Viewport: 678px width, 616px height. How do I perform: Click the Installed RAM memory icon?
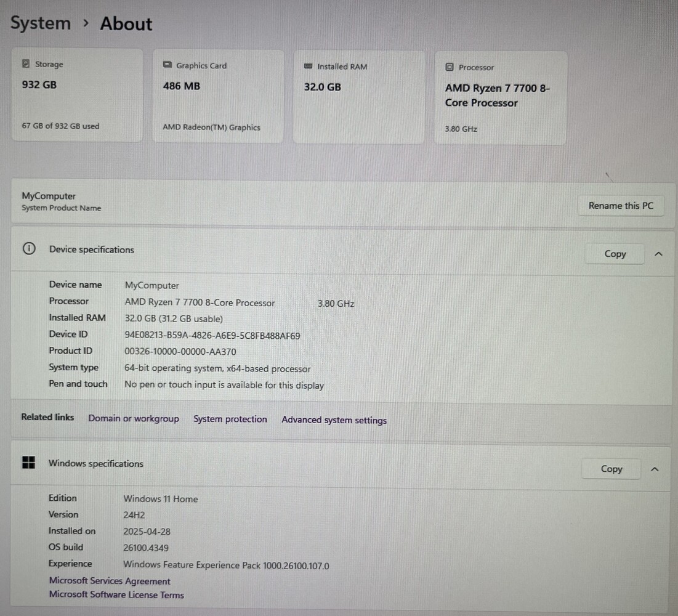309,66
